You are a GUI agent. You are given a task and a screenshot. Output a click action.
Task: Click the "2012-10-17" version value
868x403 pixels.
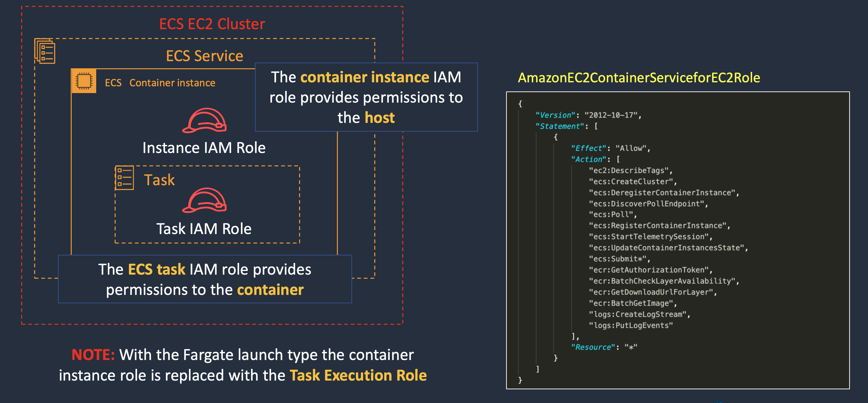click(x=611, y=115)
